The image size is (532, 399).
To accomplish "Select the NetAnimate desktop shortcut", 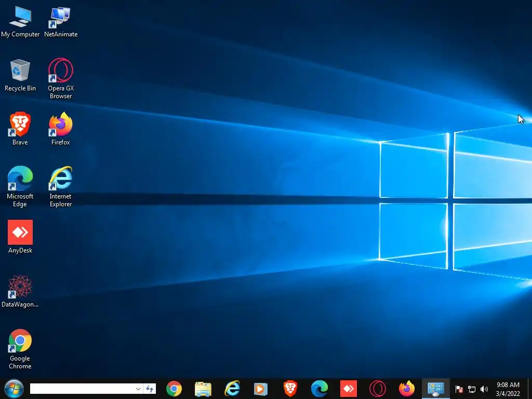I will click(61, 21).
